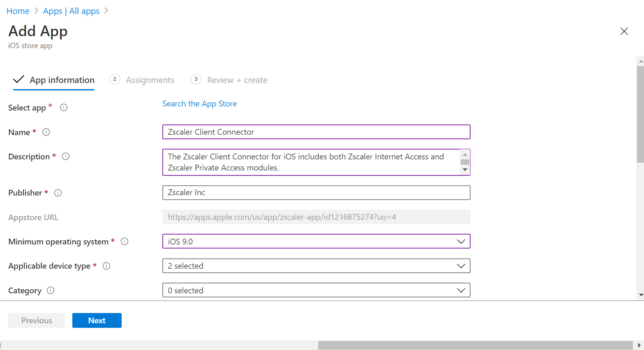This screenshot has width=644, height=350.
Task: Open the Search the App Store link
Action: pyautogui.click(x=199, y=104)
